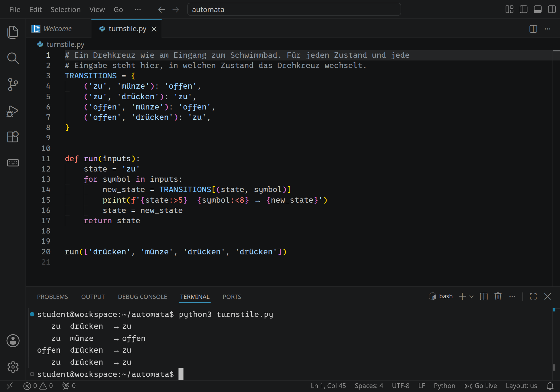
Task: Kill terminal with the trash icon
Action: point(498,296)
